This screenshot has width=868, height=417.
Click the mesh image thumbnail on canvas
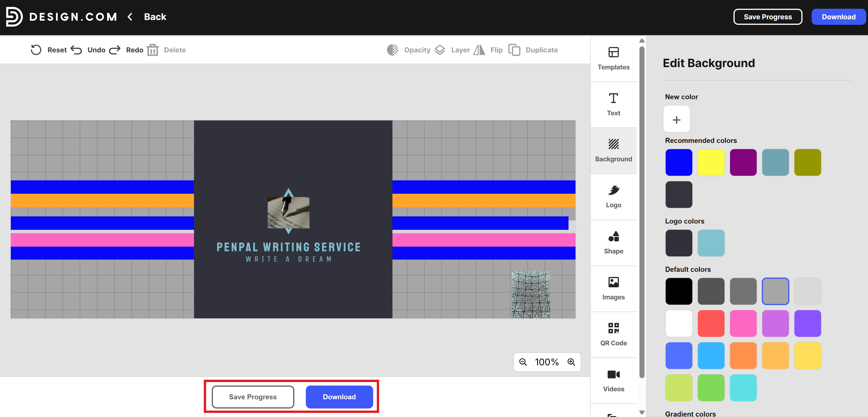coord(531,295)
